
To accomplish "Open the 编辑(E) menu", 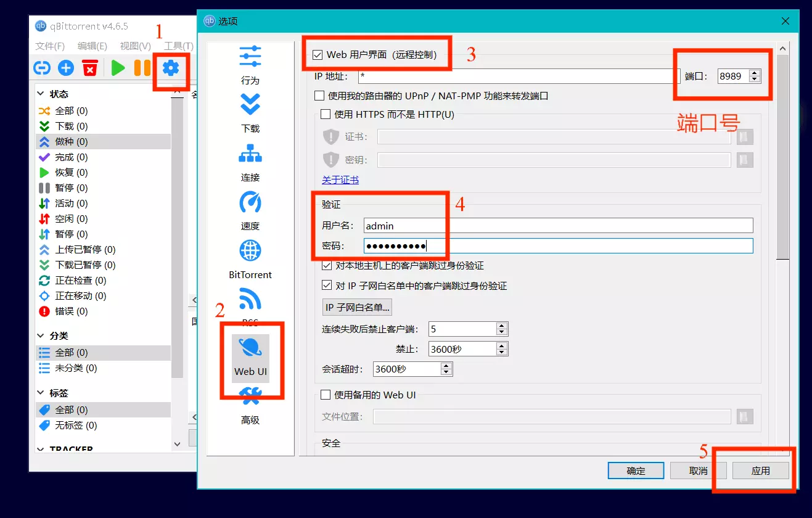I will click(x=92, y=46).
